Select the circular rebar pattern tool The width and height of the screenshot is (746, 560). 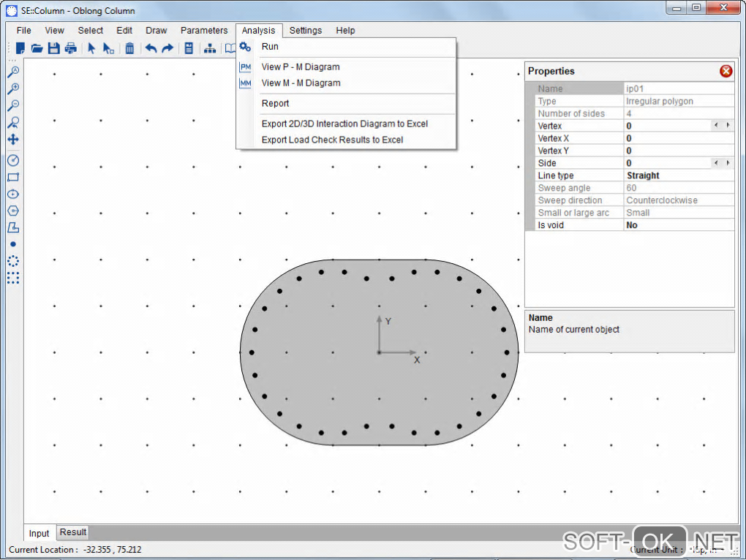click(12, 261)
